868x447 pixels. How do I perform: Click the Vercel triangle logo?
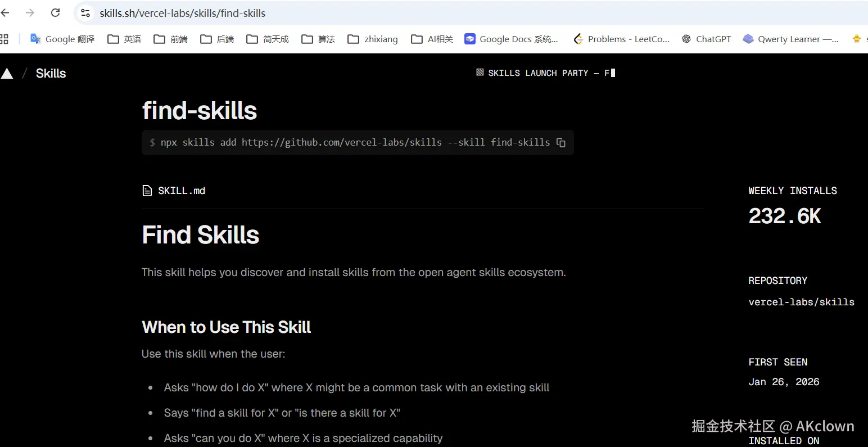pos(7,74)
